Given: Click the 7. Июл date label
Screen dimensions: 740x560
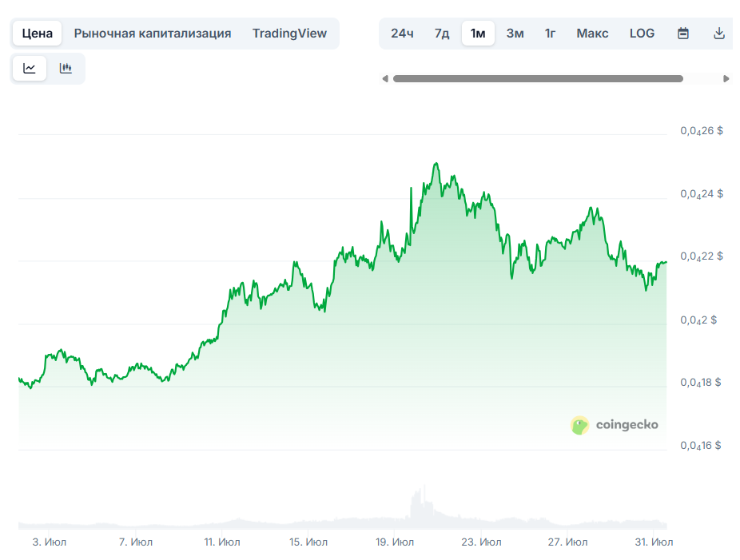Looking at the screenshot, I should click(x=135, y=542).
